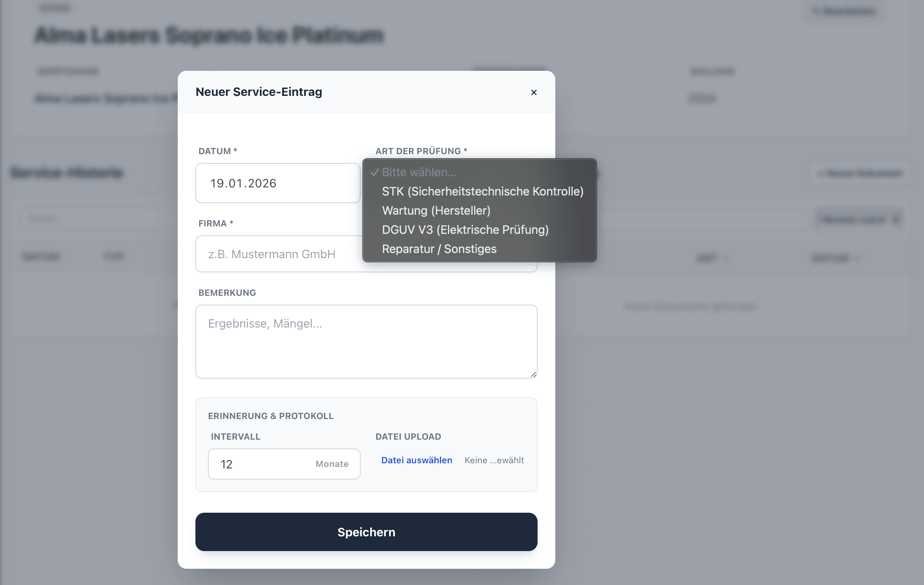This screenshot has width=924, height=585.
Task: Choose Reparatur / Sonstiges option
Action: (439, 249)
